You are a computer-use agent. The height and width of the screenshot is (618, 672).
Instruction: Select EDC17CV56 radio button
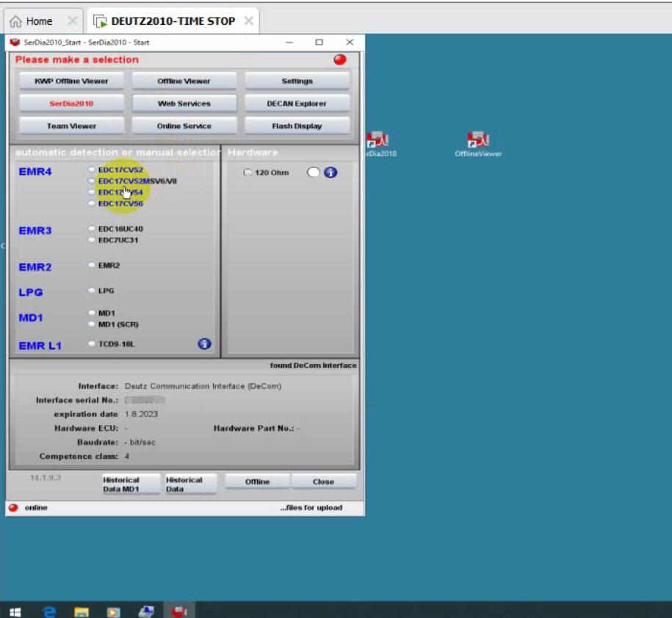coord(91,203)
